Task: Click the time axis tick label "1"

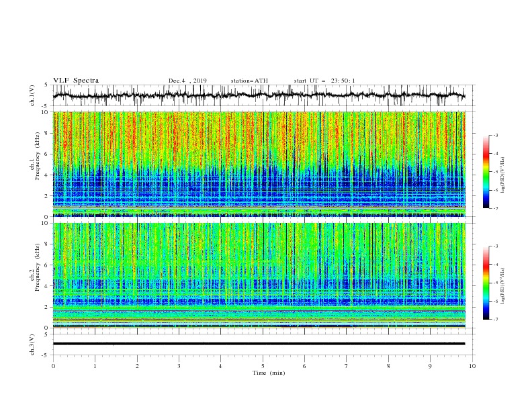Action: pyautogui.click(x=95, y=366)
